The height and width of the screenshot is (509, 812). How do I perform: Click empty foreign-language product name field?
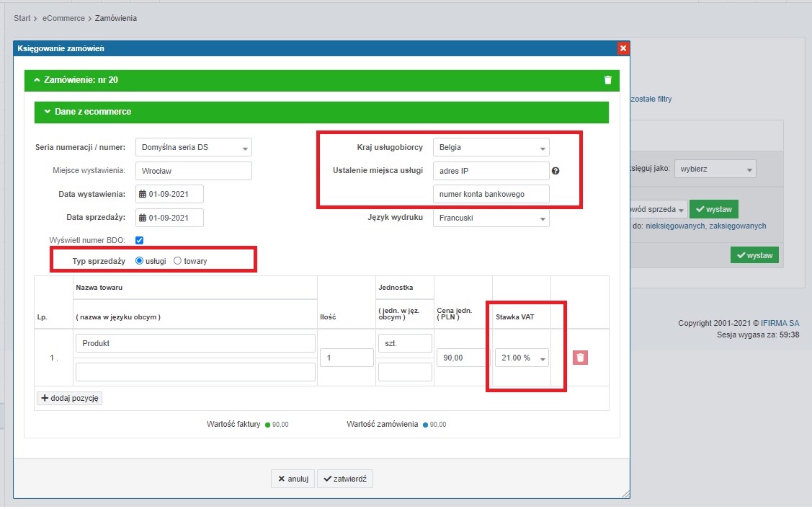click(x=195, y=371)
